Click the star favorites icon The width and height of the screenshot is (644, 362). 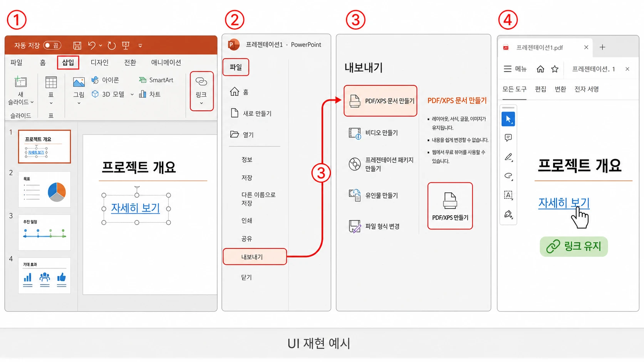point(555,69)
